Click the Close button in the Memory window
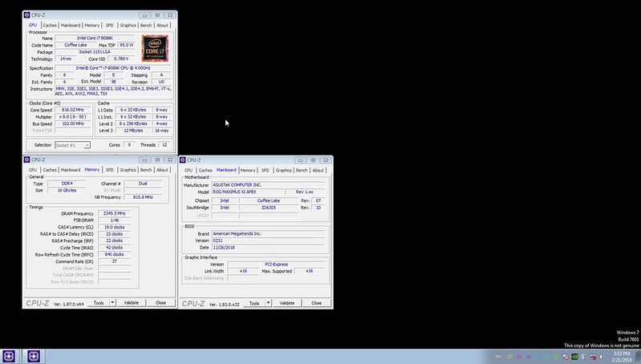641x364 pixels. (160, 303)
